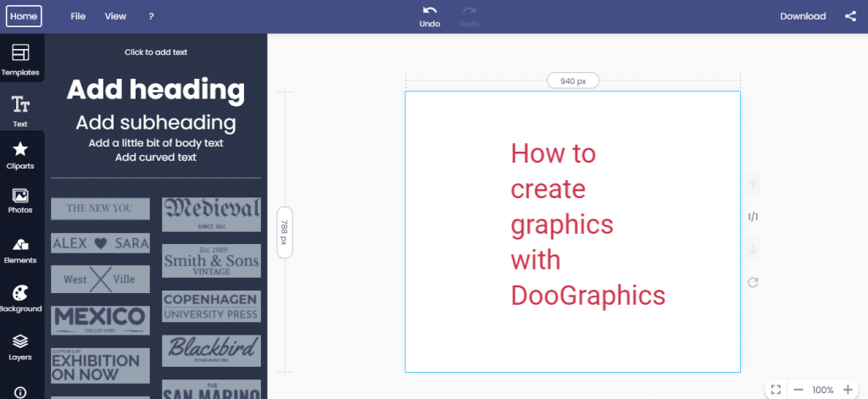The height and width of the screenshot is (399, 868).
Task: Choose SAN MARINO text template
Action: click(211, 389)
